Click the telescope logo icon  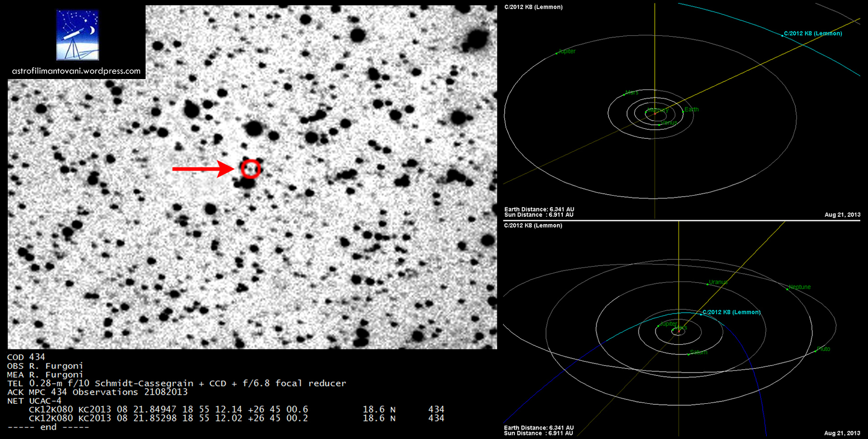tap(77, 35)
